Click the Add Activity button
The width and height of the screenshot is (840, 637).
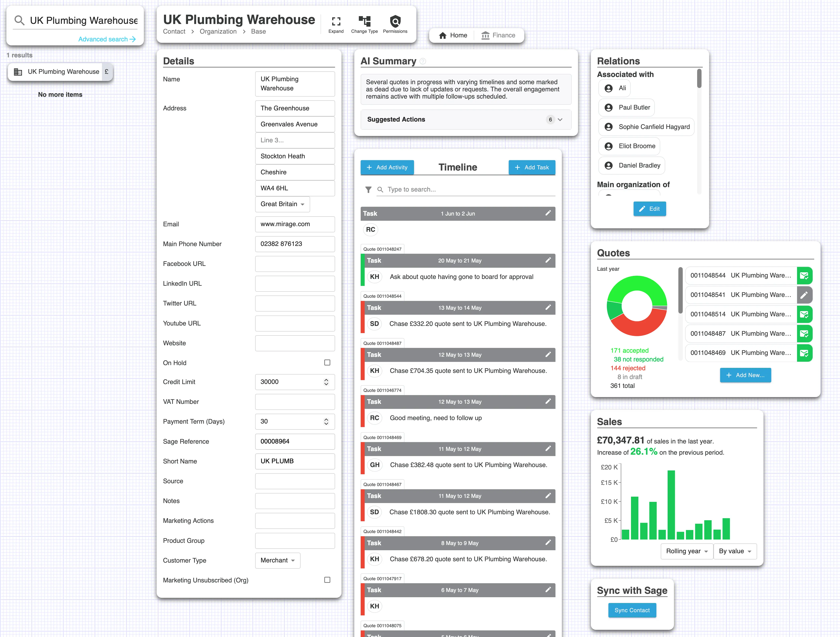(387, 167)
